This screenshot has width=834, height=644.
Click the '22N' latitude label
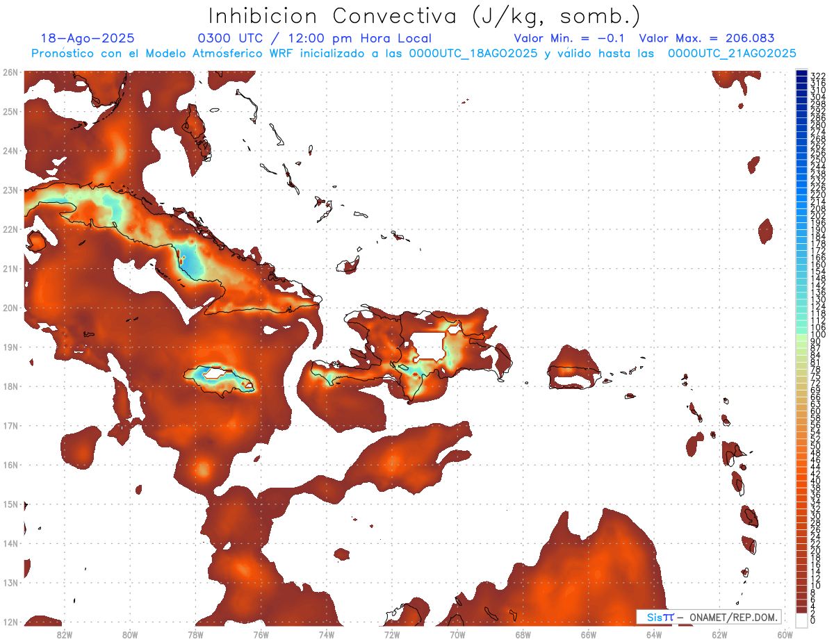[x=10, y=229]
